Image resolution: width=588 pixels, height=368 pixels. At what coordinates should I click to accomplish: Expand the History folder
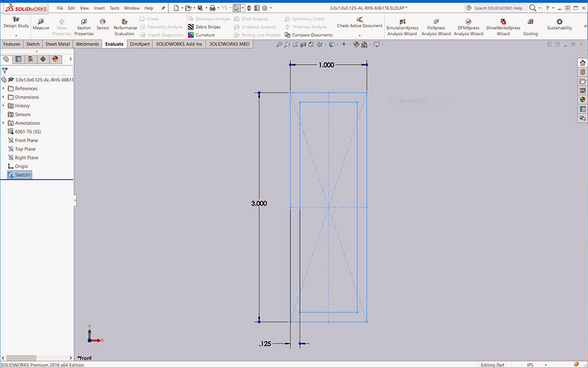point(4,106)
